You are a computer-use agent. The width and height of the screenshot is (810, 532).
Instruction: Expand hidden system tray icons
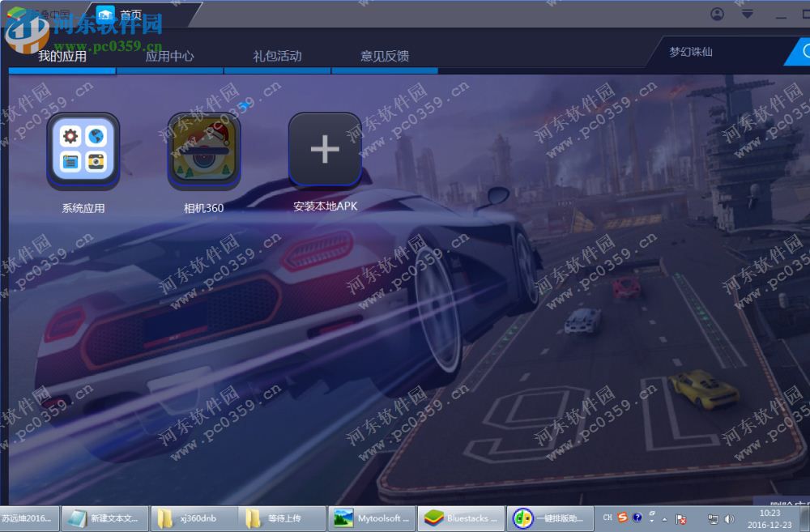[664, 519]
